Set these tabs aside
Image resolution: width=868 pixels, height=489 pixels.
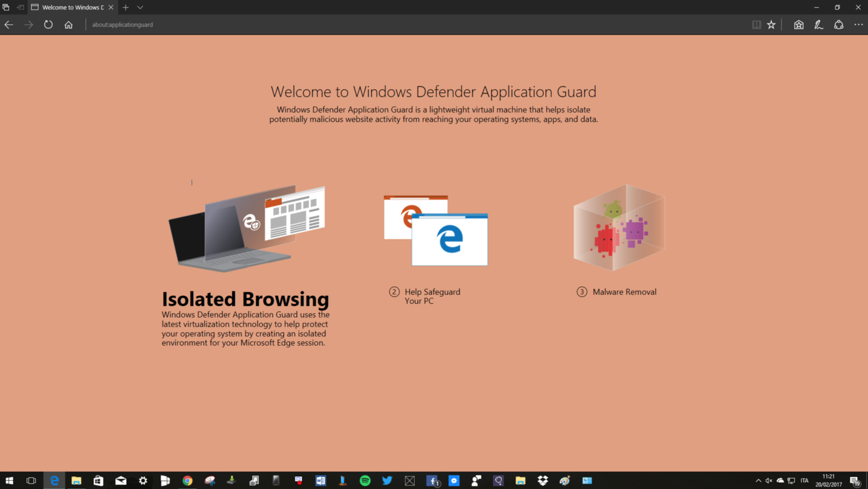coord(20,8)
